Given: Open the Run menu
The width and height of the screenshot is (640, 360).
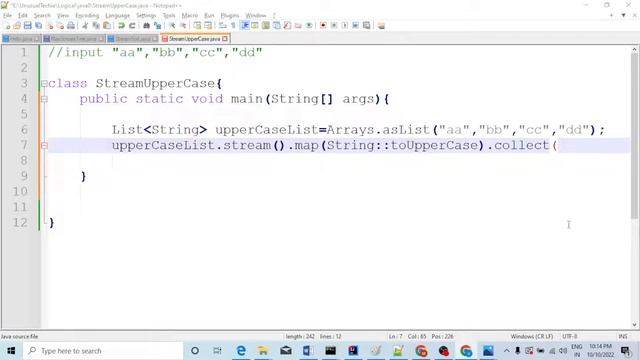Looking at the screenshot, I should [209, 16].
